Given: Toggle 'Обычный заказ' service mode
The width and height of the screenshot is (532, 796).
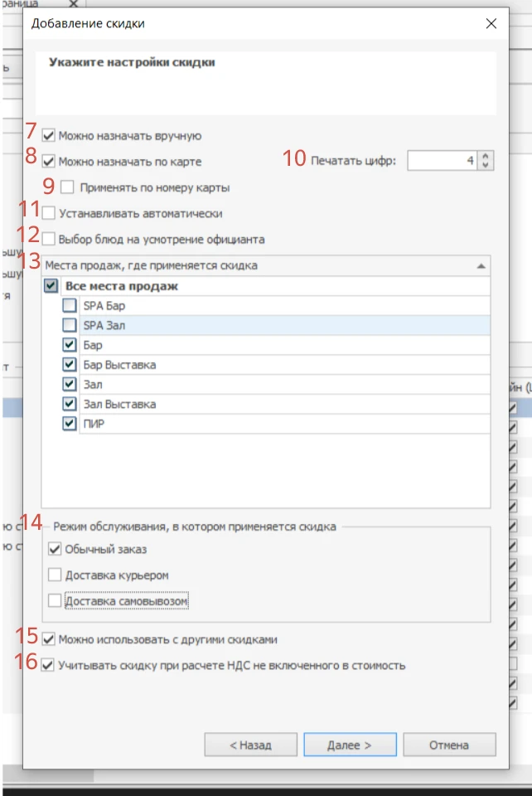Looking at the screenshot, I should tap(55, 549).
